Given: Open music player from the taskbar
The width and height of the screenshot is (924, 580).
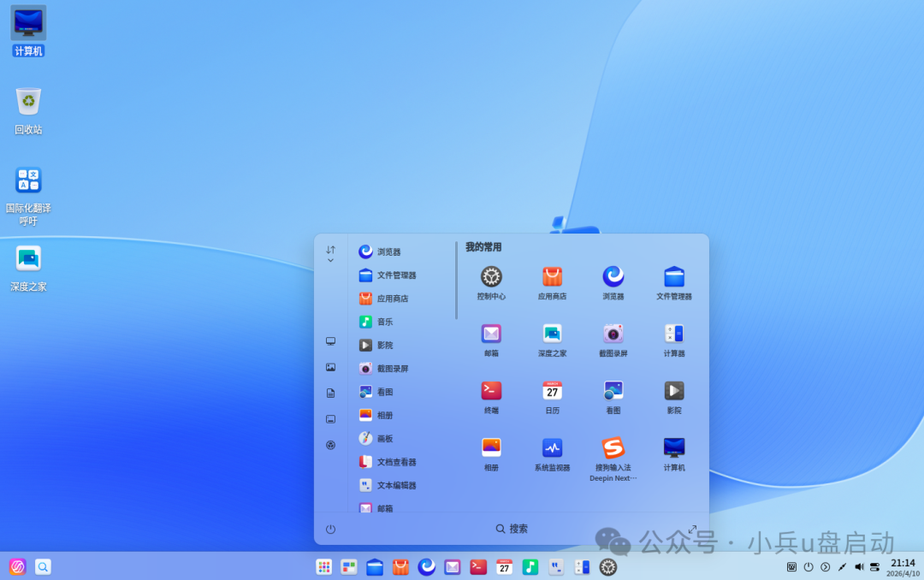Looking at the screenshot, I should pos(530,567).
